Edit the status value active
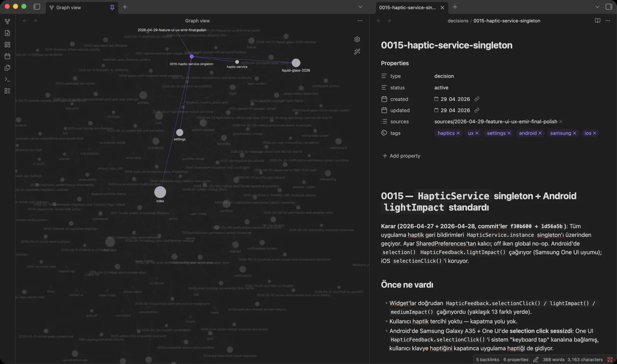This screenshot has width=617, height=364. click(441, 88)
